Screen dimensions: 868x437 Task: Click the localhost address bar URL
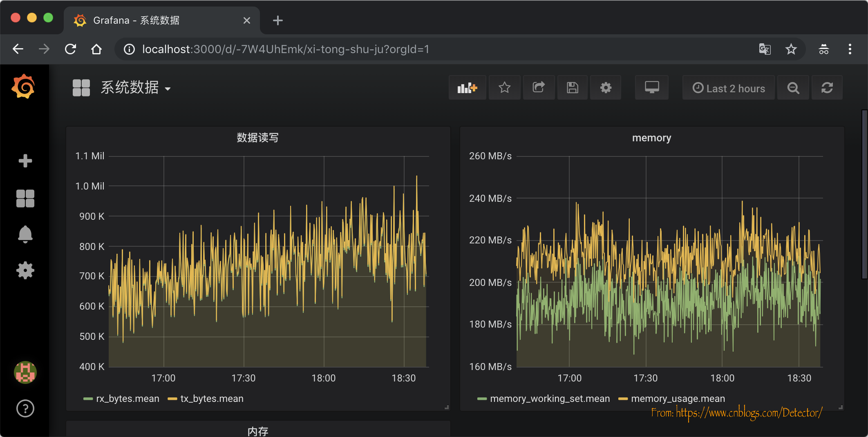point(286,49)
